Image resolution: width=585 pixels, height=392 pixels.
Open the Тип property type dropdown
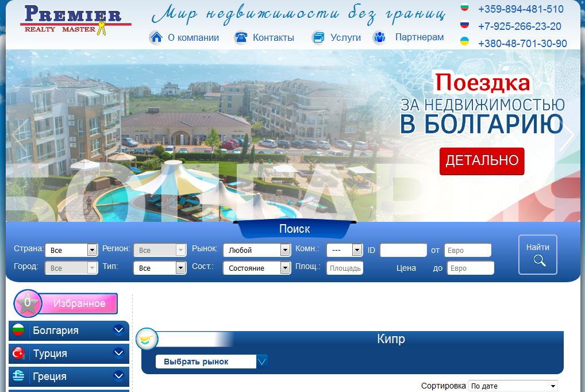(160, 268)
